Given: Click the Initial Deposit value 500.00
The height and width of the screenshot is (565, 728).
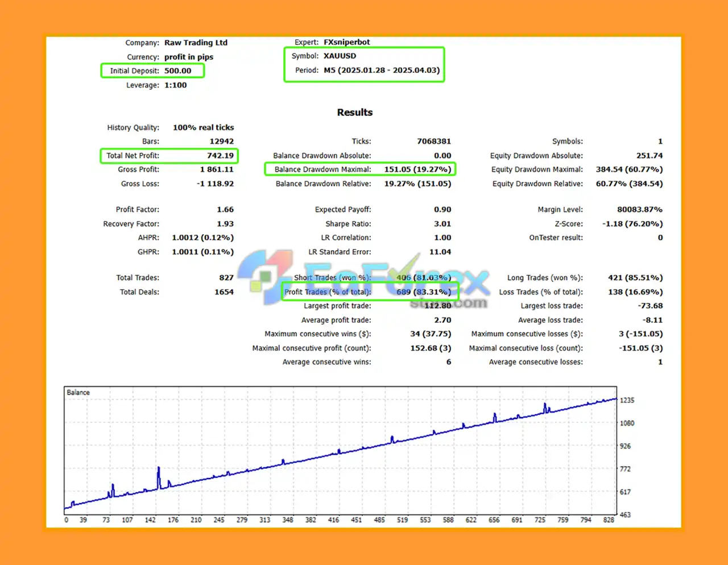Looking at the screenshot, I should (x=177, y=71).
